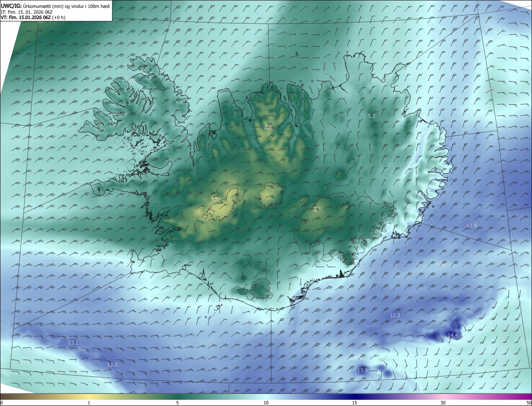The height and width of the screenshot is (406, 532).
Task: Click the 'VT: Fim. 15.01.2026 06Z (+0 h)' line
Action: (33, 17)
